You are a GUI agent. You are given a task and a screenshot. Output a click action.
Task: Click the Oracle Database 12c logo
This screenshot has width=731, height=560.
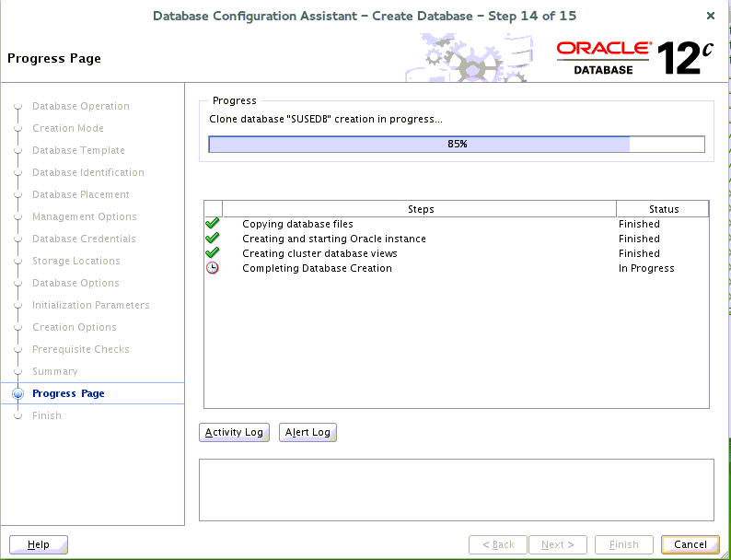click(x=634, y=58)
